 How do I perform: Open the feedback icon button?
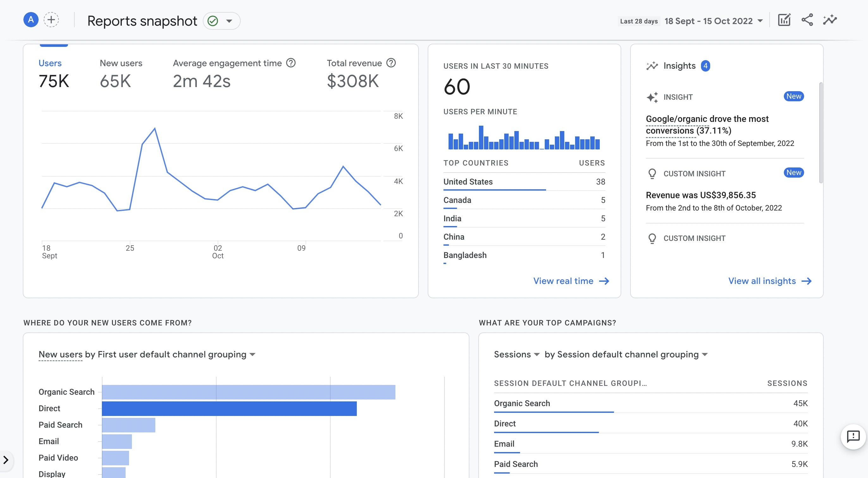click(x=853, y=437)
